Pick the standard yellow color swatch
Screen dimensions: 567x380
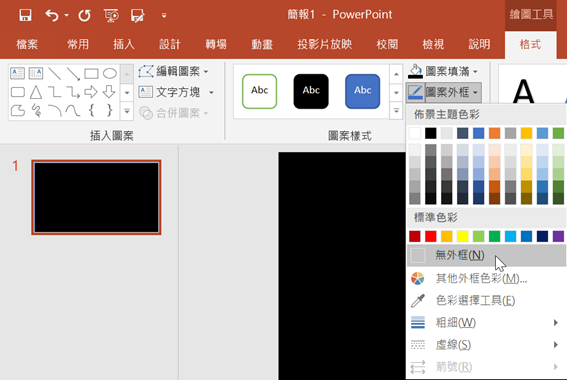click(462, 236)
